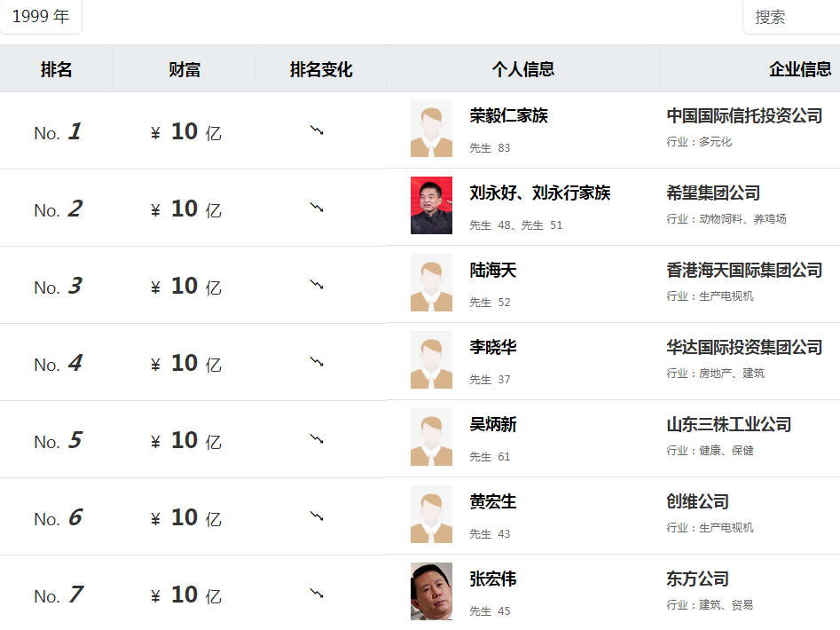This screenshot has width=840, height=630.
Task: Click the rank change trend icon for No. 7
Action: (x=317, y=594)
